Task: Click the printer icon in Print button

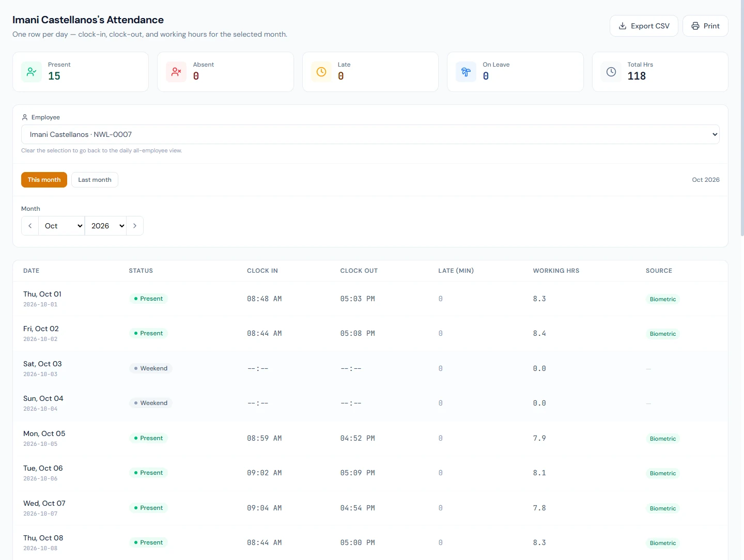Action: [695, 26]
